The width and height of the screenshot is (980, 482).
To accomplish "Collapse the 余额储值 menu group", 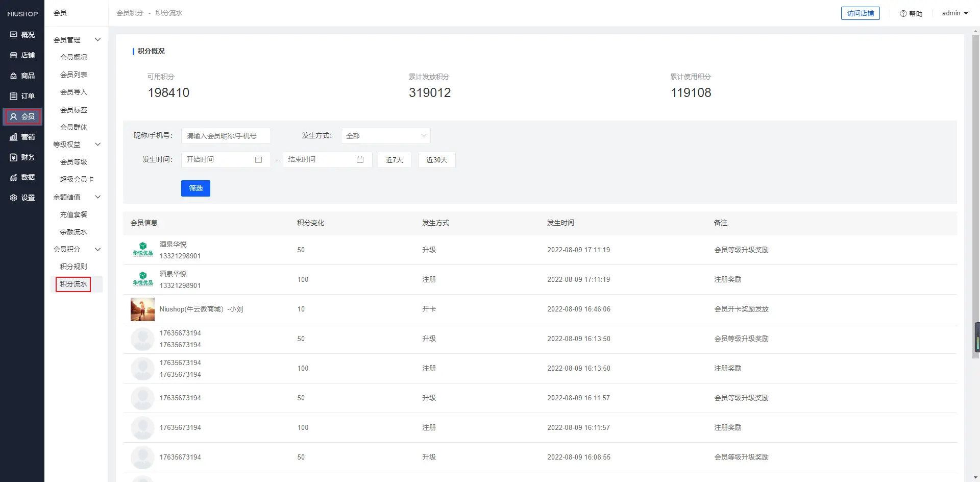I will (97, 197).
